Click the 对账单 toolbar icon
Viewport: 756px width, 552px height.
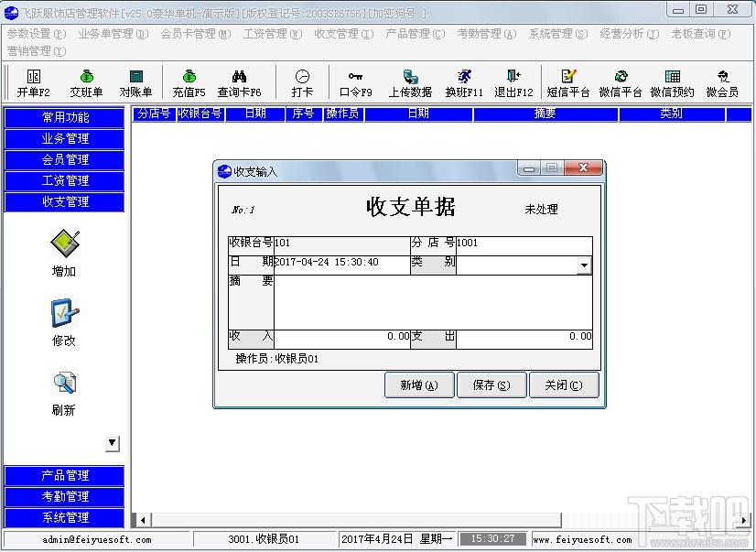pyautogui.click(x=135, y=78)
